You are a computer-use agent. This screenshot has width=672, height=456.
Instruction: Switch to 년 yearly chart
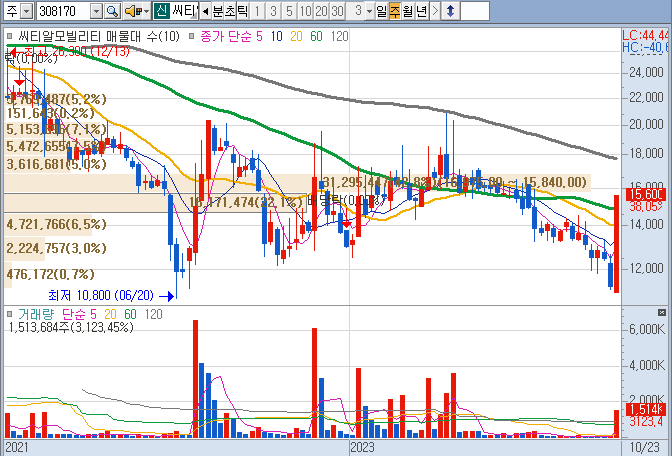coord(422,11)
